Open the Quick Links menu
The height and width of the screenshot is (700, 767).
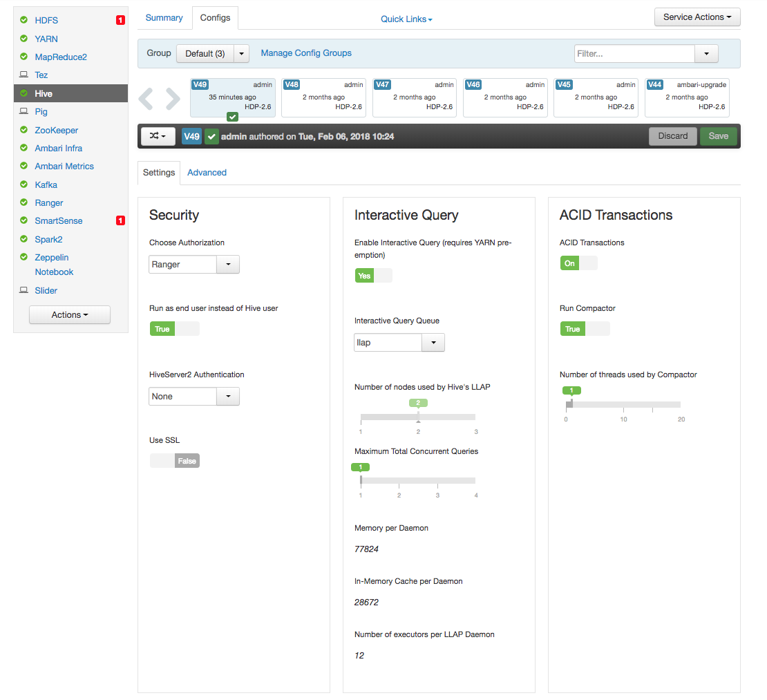coord(406,19)
